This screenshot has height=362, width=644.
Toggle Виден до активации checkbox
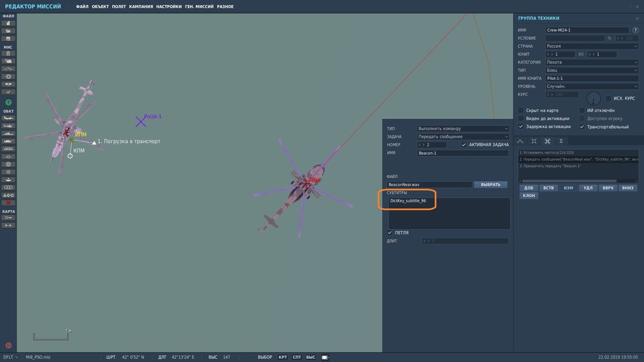521,119
